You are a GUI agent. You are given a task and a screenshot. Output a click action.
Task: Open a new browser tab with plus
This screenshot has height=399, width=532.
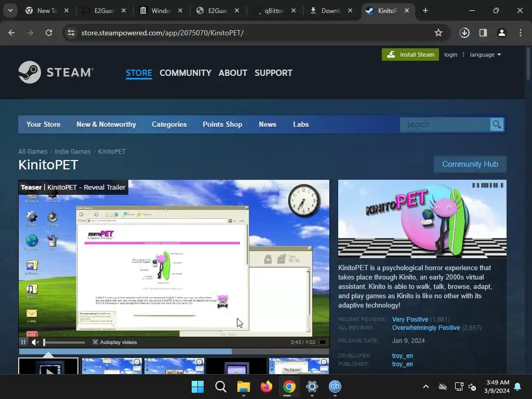coord(425,10)
